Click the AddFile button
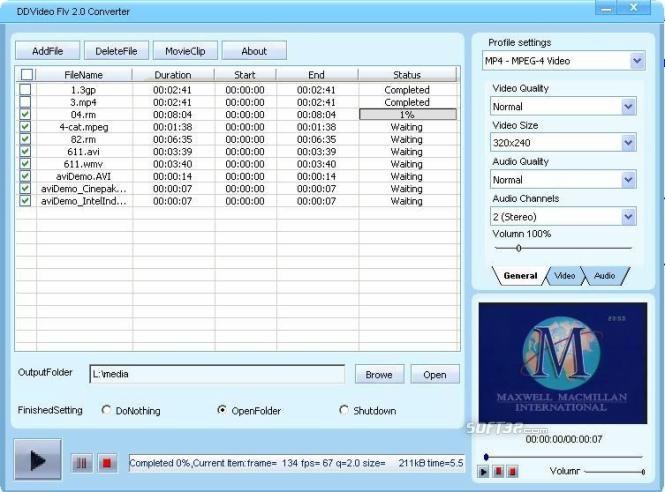Viewport: 665px width, 492px height. (x=48, y=51)
